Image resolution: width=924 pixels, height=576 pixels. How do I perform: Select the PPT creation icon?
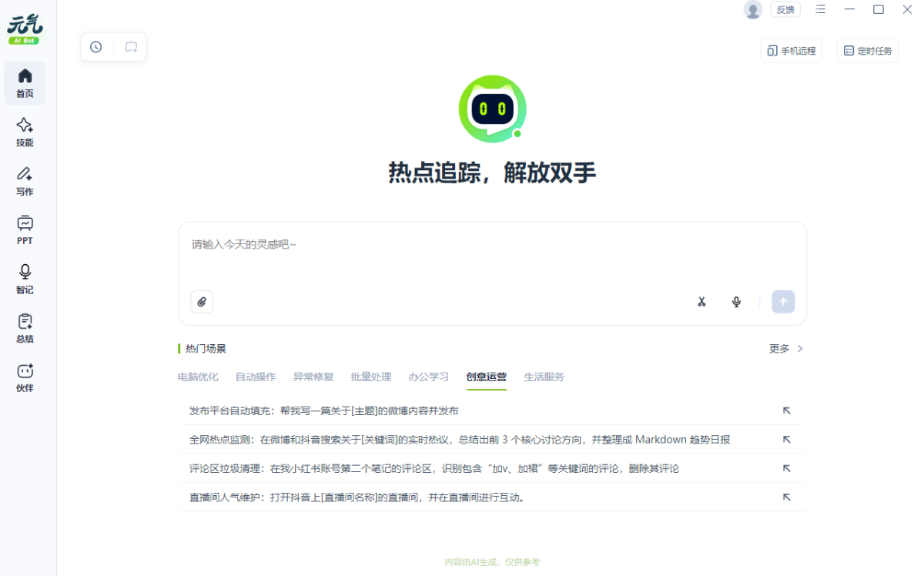coord(25,230)
